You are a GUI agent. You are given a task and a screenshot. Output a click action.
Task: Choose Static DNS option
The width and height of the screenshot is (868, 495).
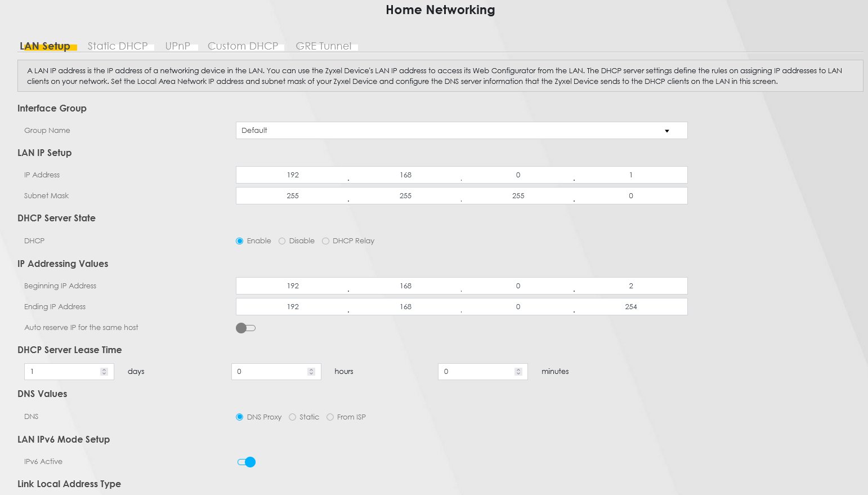[x=292, y=417]
